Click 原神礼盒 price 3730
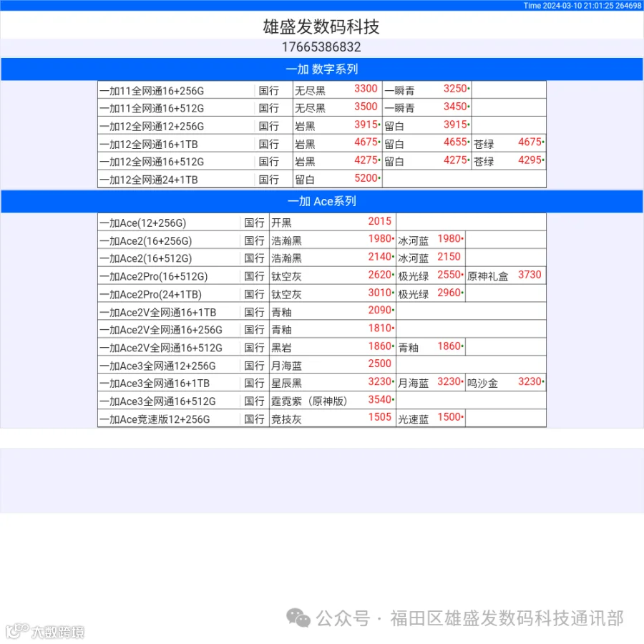This screenshot has width=644, height=644. click(530, 274)
